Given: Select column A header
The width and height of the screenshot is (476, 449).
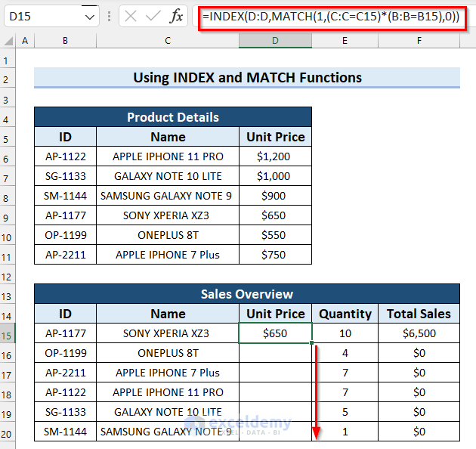Looking at the screenshot, I should 25,41.
